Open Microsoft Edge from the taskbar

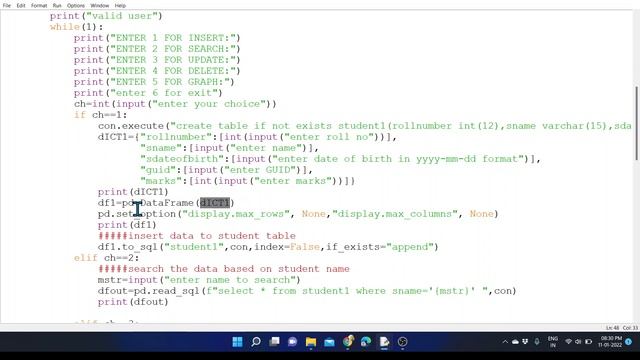tap(366, 342)
